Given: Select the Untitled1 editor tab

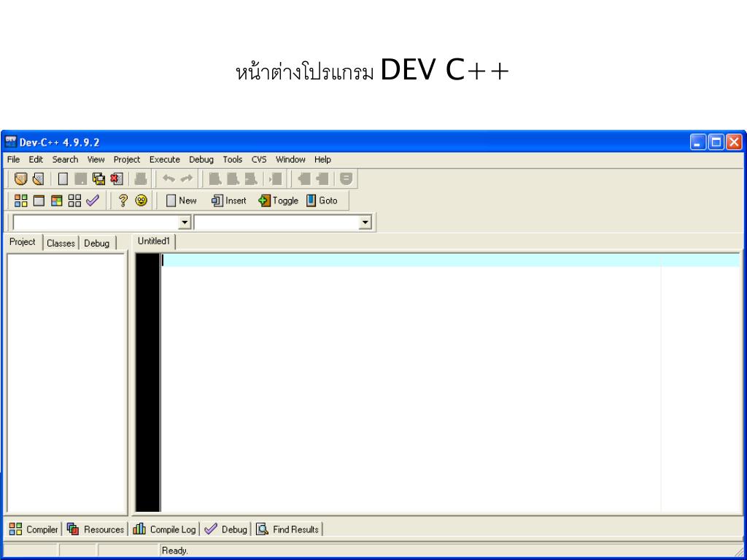Looking at the screenshot, I should tap(154, 241).
